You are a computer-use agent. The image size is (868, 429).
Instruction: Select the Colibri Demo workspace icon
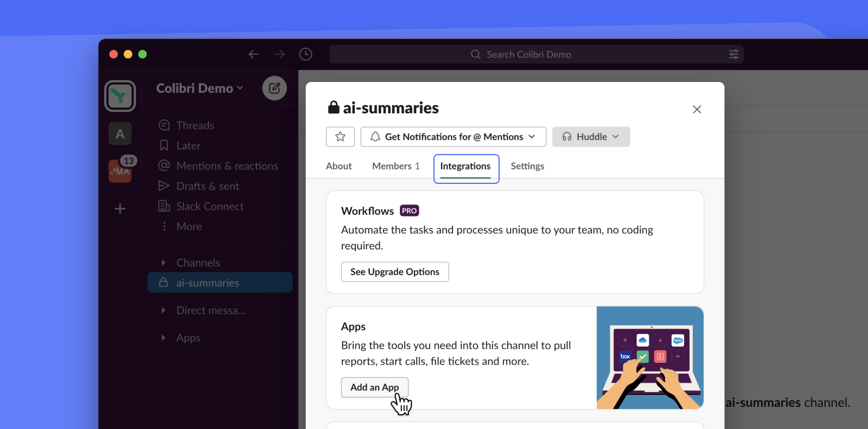(120, 96)
